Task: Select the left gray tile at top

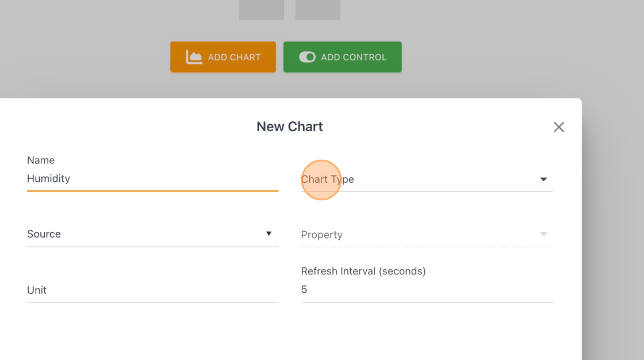Action: pyautogui.click(x=262, y=10)
